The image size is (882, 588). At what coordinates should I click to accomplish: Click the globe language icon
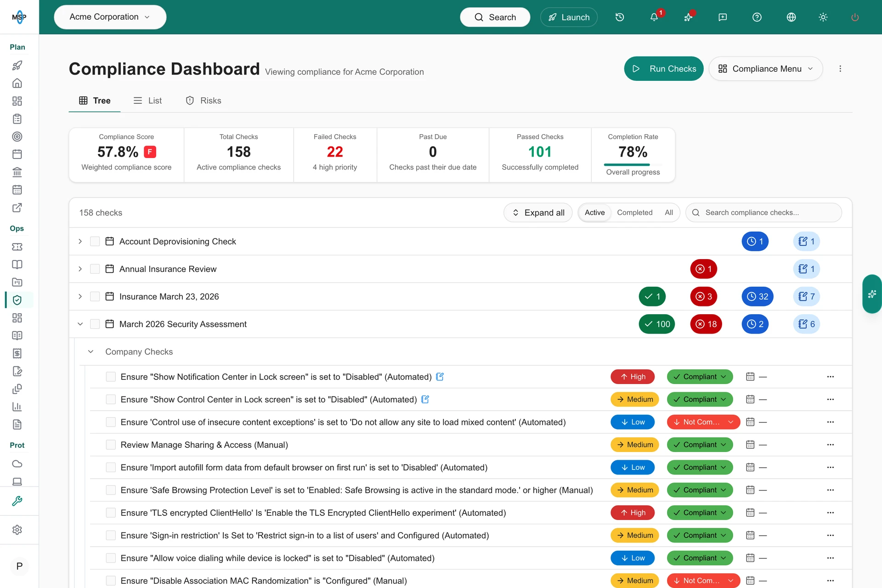coord(791,17)
